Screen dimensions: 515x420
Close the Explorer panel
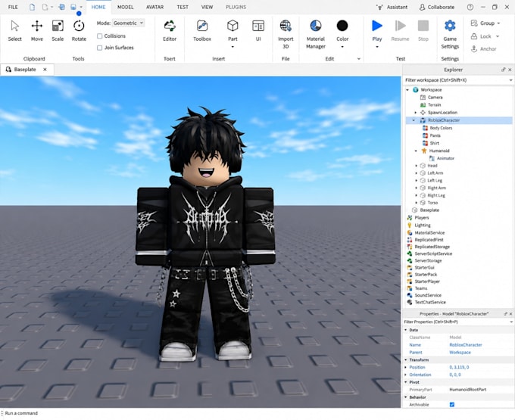(510, 70)
